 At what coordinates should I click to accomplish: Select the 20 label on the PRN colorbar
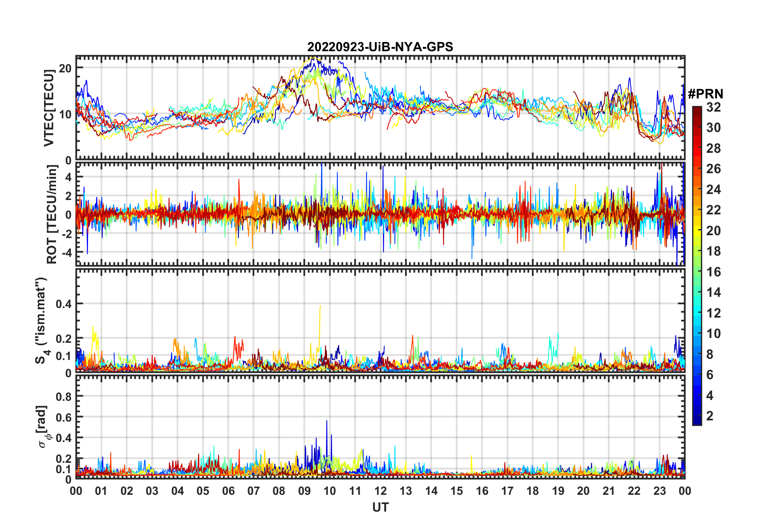click(713, 231)
